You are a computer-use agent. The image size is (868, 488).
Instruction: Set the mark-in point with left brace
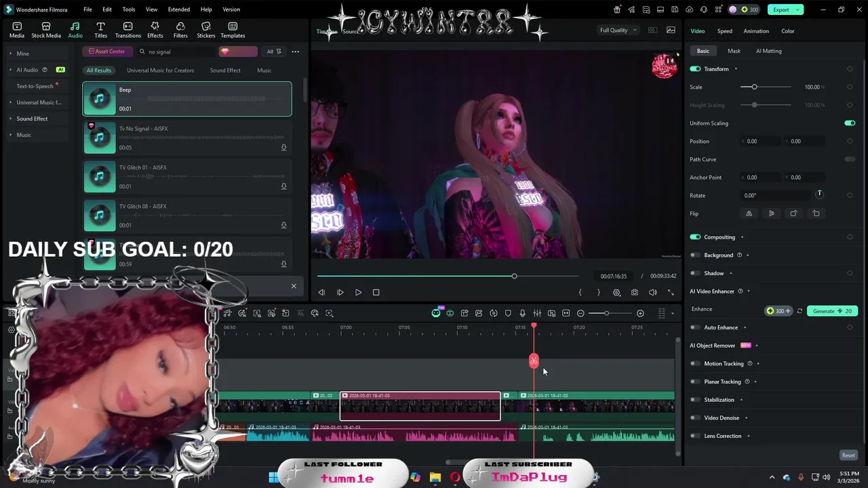tap(580, 292)
